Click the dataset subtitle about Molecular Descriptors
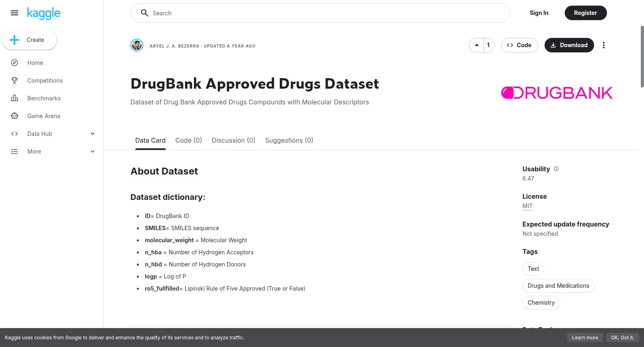The width and height of the screenshot is (644, 347). click(250, 102)
